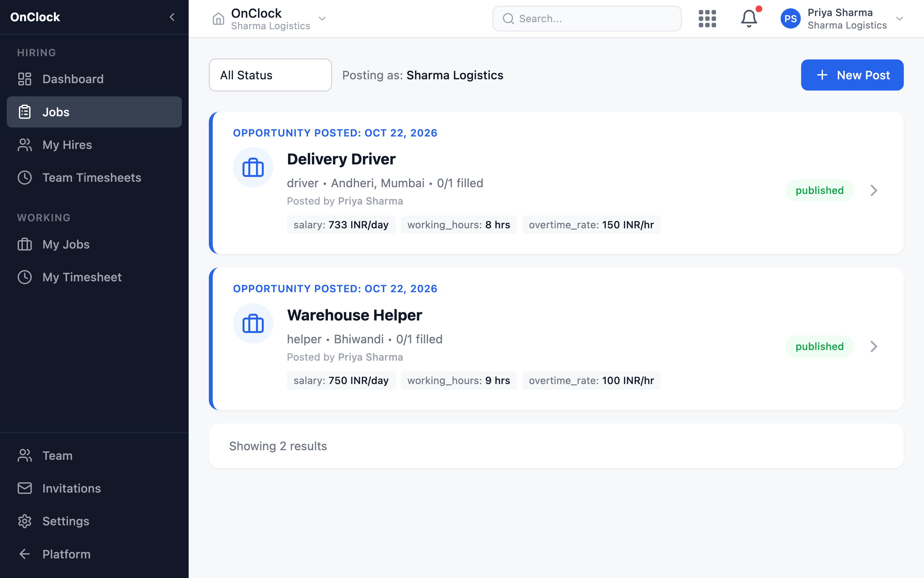Open the notifications bell
This screenshot has height=578, width=924.
pyautogui.click(x=749, y=19)
